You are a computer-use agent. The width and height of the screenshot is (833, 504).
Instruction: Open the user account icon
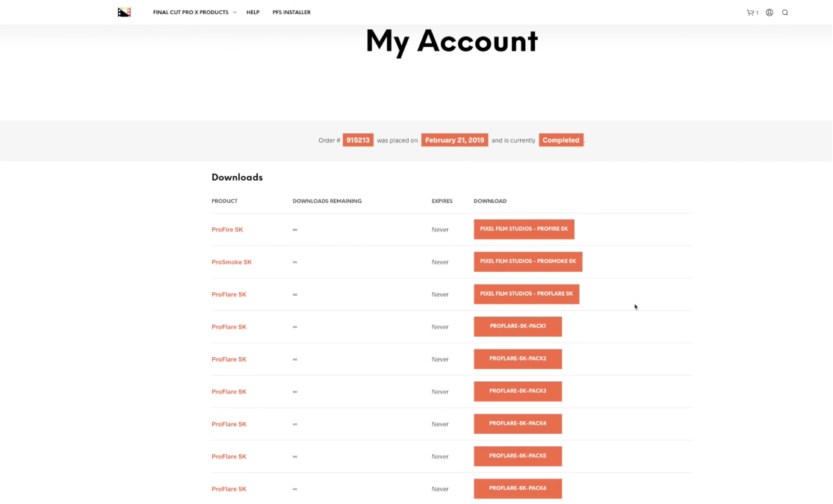[769, 12]
